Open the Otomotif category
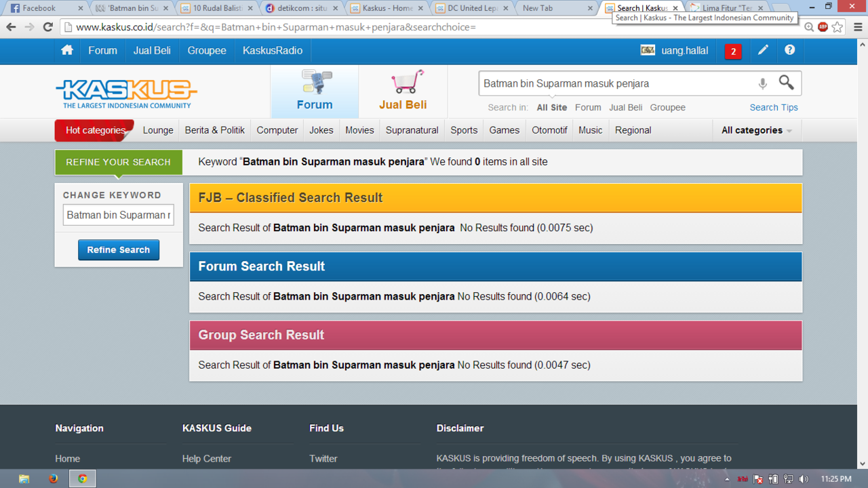 [x=549, y=130]
